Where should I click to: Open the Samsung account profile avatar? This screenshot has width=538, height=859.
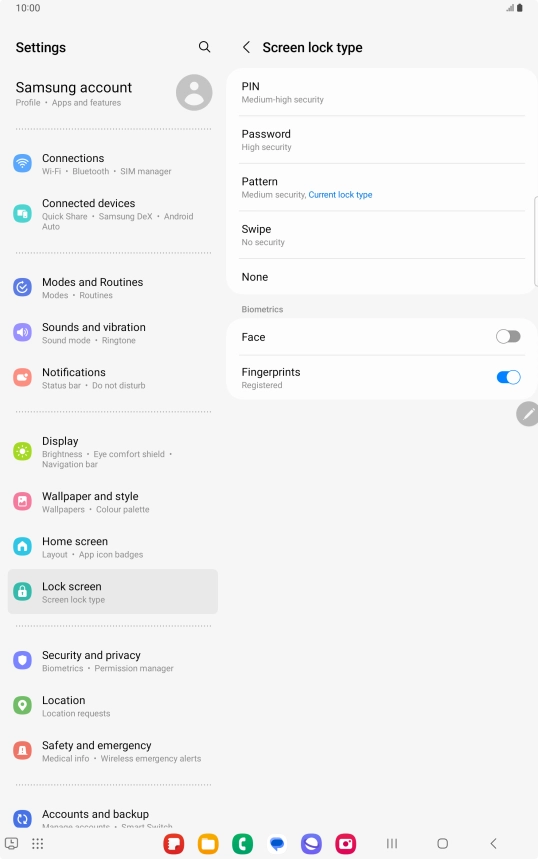click(194, 93)
